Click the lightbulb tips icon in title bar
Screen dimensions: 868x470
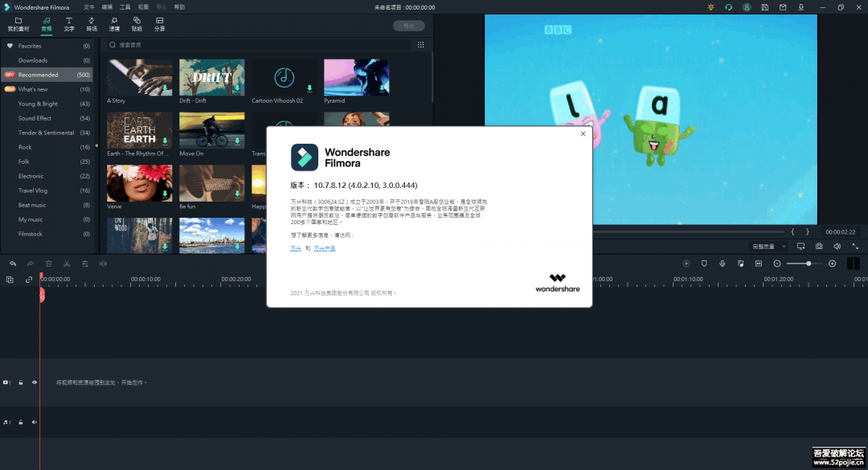[710, 7]
